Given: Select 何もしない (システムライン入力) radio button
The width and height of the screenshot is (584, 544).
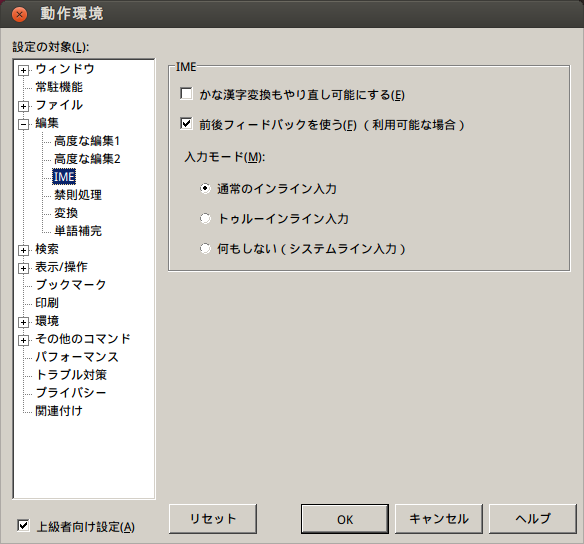Looking at the screenshot, I should point(205,248).
